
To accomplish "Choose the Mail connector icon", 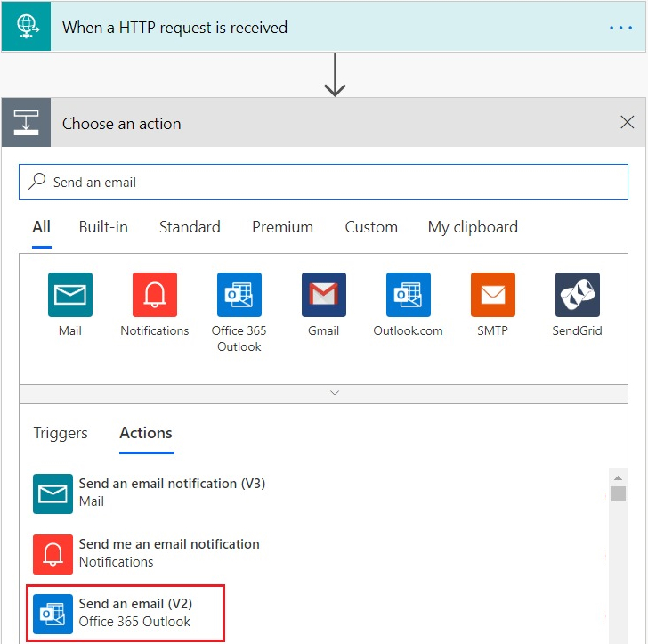I will 70,295.
